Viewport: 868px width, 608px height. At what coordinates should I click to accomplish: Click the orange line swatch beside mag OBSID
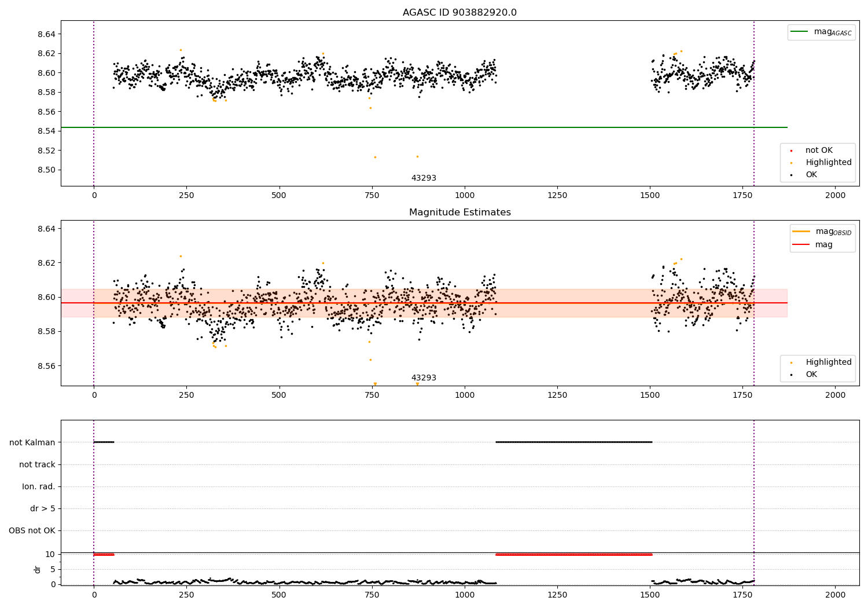(801, 231)
